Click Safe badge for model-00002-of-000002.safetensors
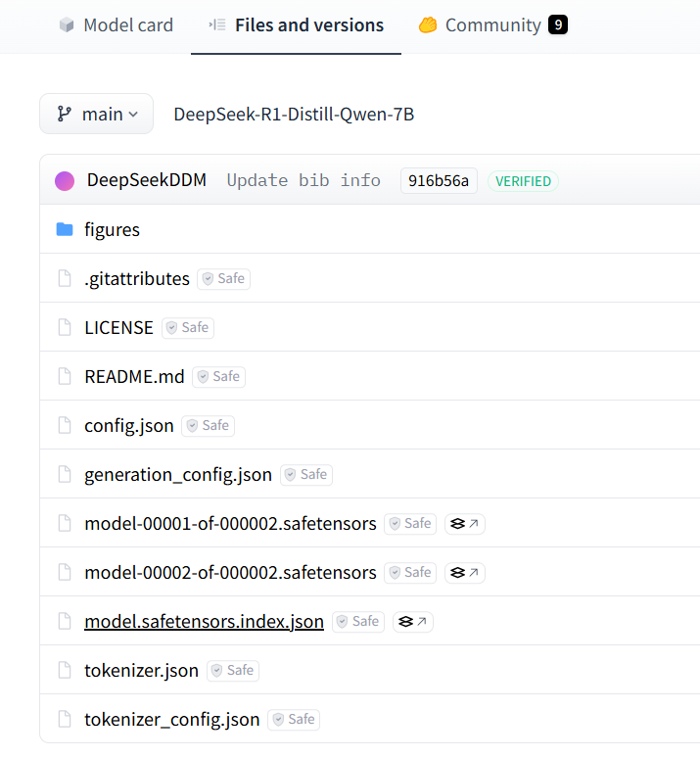700x758 pixels. tap(410, 573)
